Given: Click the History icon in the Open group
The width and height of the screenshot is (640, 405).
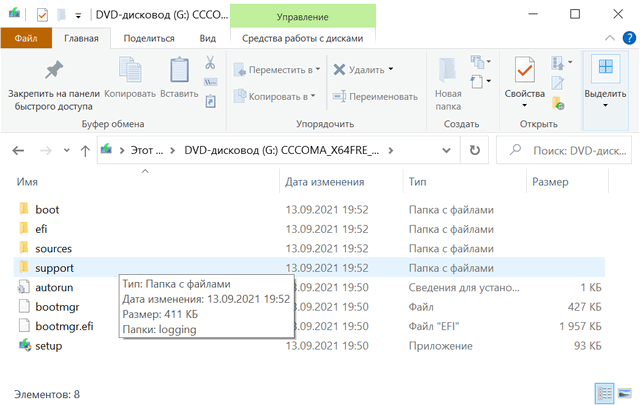Looking at the screenshot, I should (x=558, y=103).
